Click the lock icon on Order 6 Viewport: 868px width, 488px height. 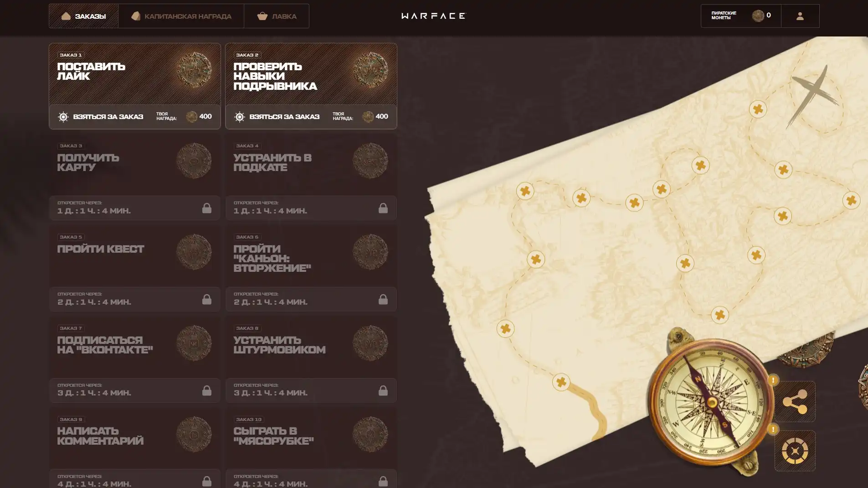[383, 300]
